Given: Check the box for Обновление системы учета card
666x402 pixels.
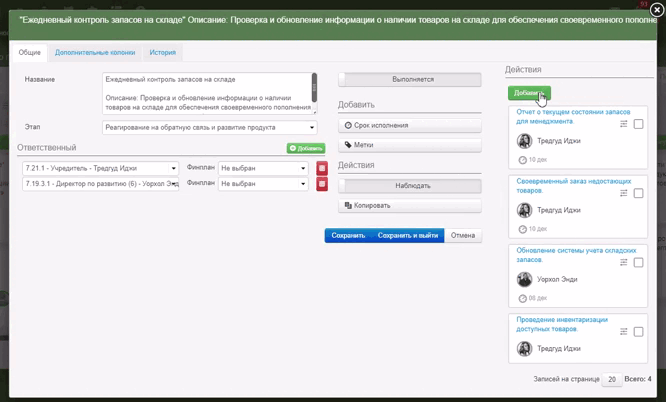Looking at the screenshot, I should 638,263.
